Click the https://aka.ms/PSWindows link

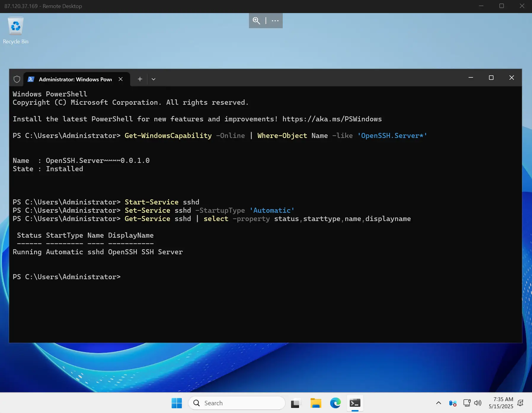point(332,119)
